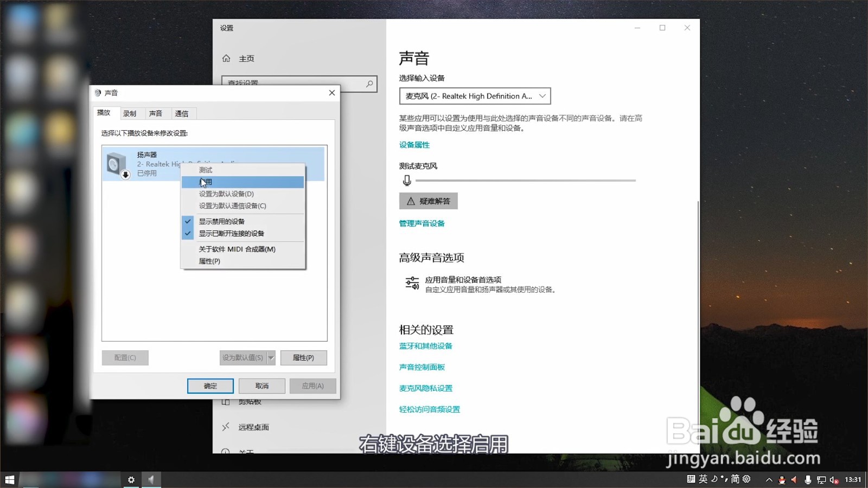This screenshot has height=488, width=868.
Task: Choose 属性(P) in context menu
Action: pyautogui.click(x=242, y=261)
